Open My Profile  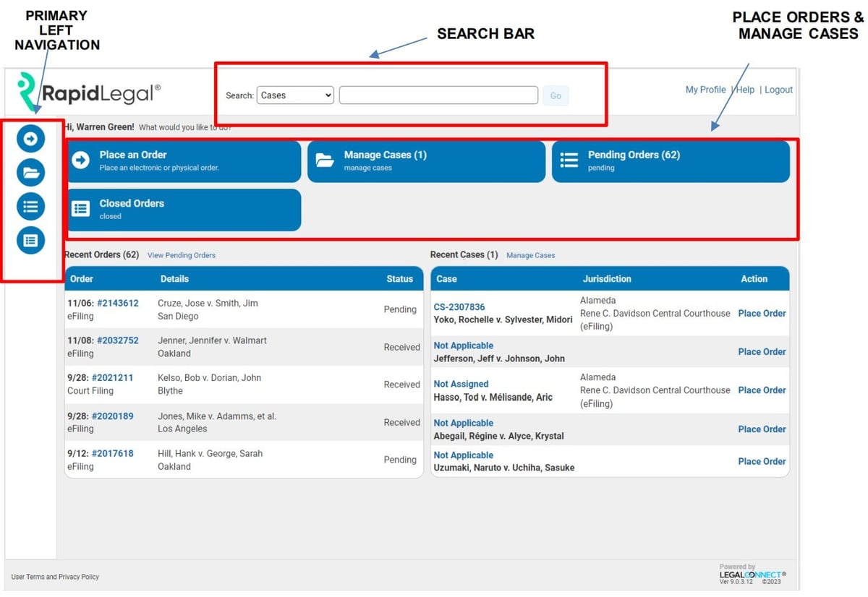(705, 90)
